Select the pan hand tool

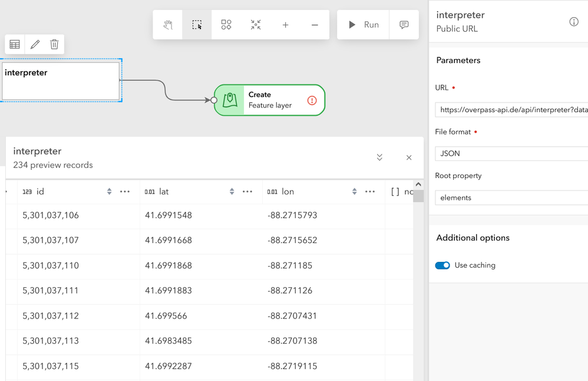168,25
